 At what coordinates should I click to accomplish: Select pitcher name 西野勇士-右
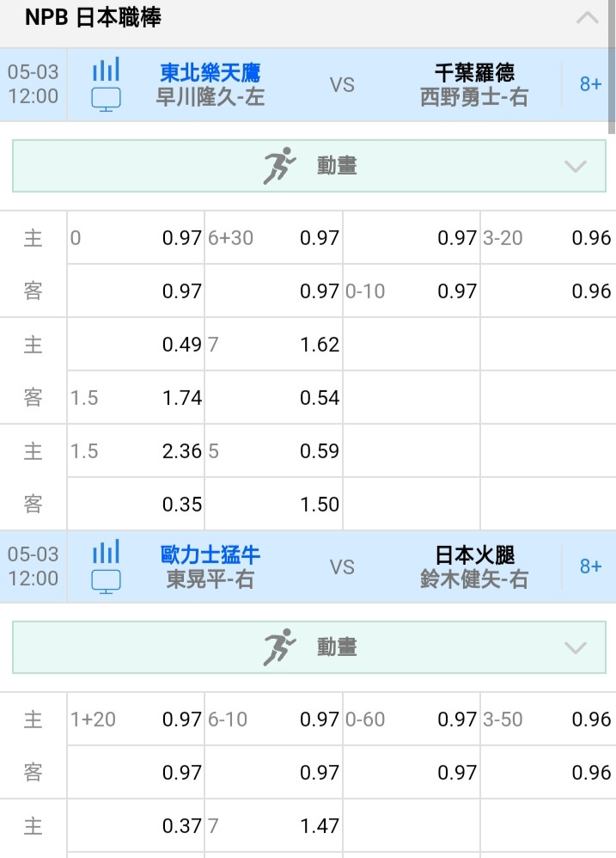pyautogui.click(x=474, y=97)
